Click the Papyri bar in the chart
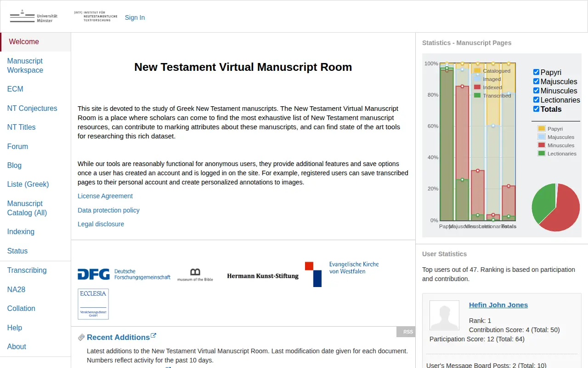Image resolution: width=588 pixels, height=368 pixels. (447, 143)
